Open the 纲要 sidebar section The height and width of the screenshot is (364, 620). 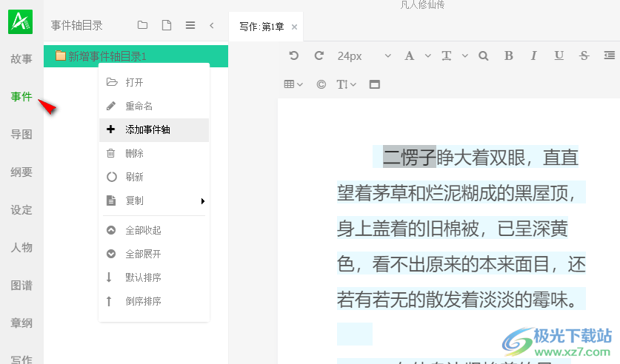pyautogui.click(x=21, y=172)
